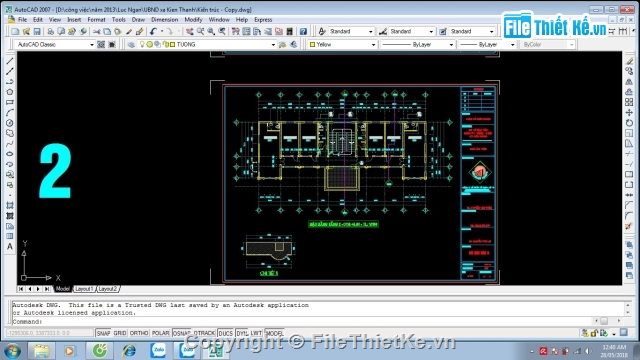Open the Express menu
Screen dimensions: 640x360
263,20
